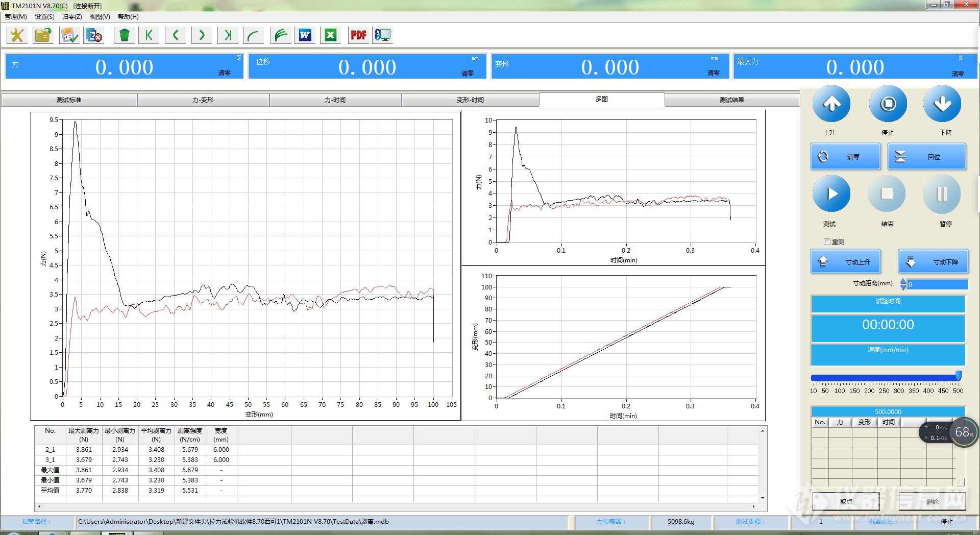Click the 暂停 (pause) button
Image resolution: width=980 pixels, height=535 pixels.
[x=942, y=194]
